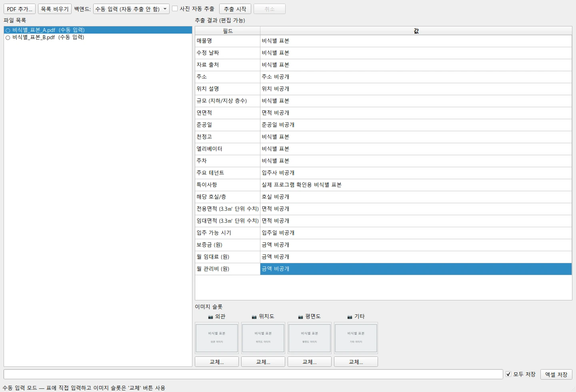The height and width of the screenshot is (392, 576).
Task: Select the value cell for 주소
Action: [x=416, y=77]
